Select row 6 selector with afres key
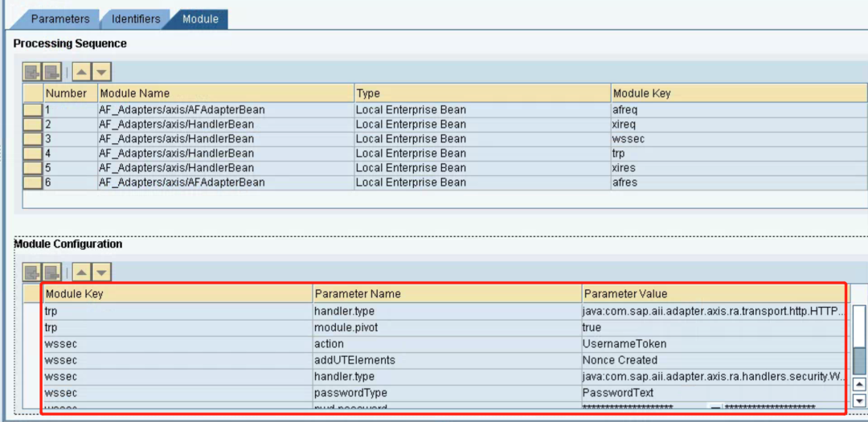Viewport: 868px width, 422px height. coord(33,182)
